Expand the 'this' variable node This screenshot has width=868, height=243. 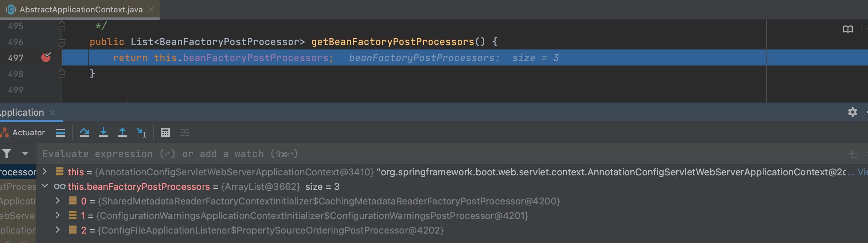(x=45, y=171)
